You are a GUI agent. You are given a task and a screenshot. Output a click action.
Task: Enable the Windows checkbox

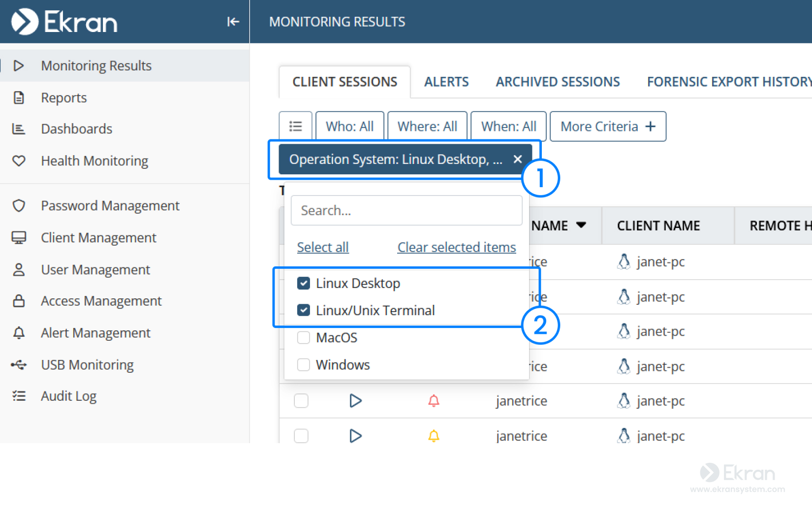tap(304, 365)
